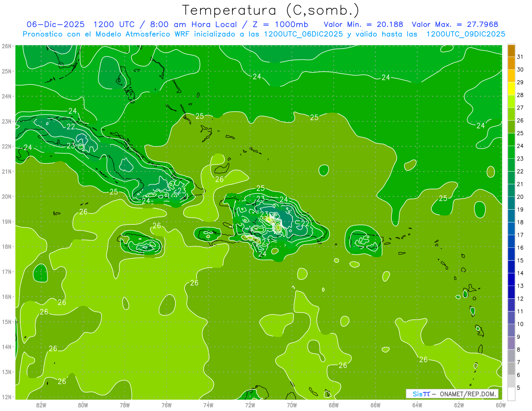The height and width of the screenshot is (411, 532).
Task: Click legend value "5" on color bar
Action: coord(519,388)
